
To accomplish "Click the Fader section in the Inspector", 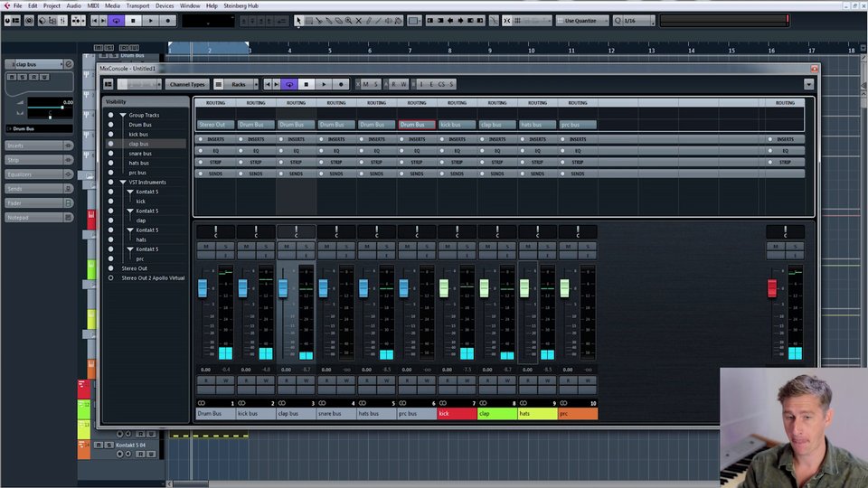I will 39,203.
